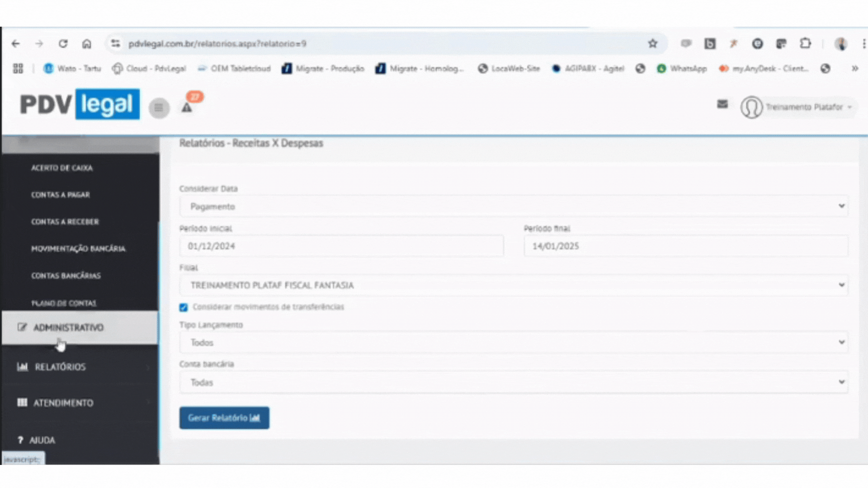The width and height of the screenshot is (868, 488).
Task: Reload the page in browser
Action: click(x=63, y=44)
